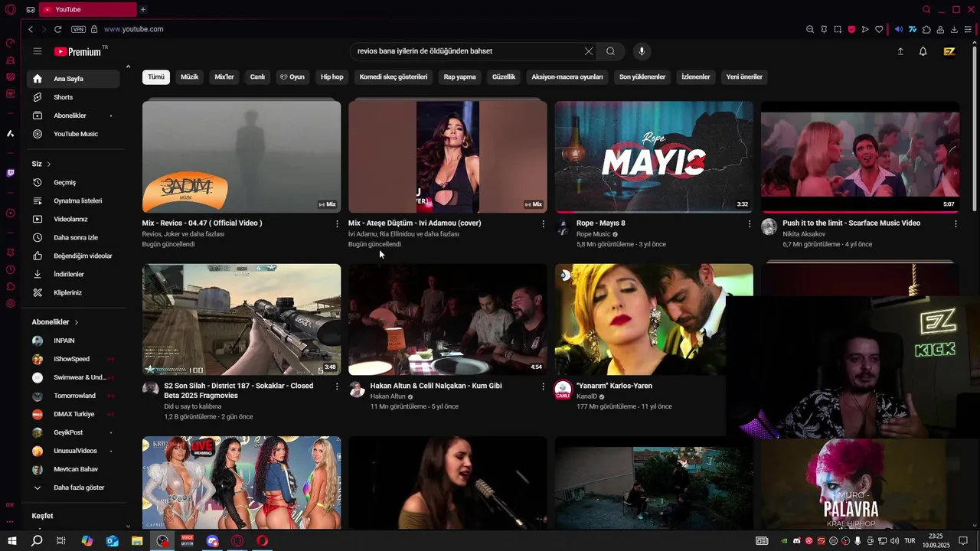Open Twitch in the Opera sidebar

pyautogui.click(x=10, y=173)
